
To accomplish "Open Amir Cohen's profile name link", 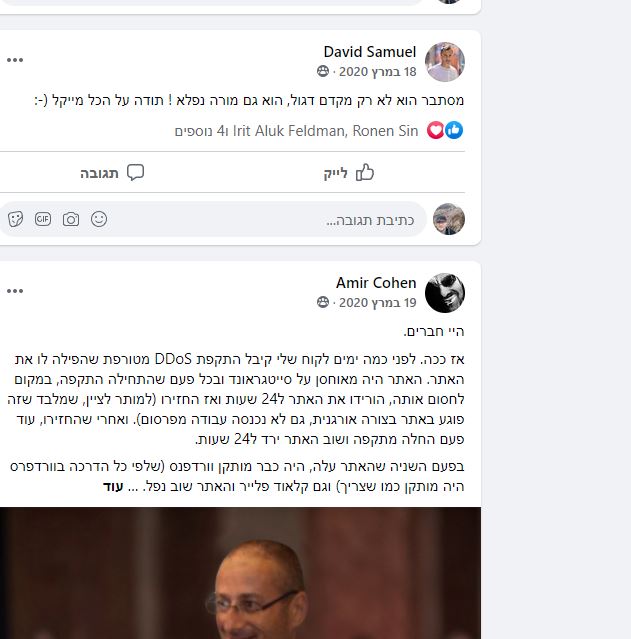I will point(376,283).
